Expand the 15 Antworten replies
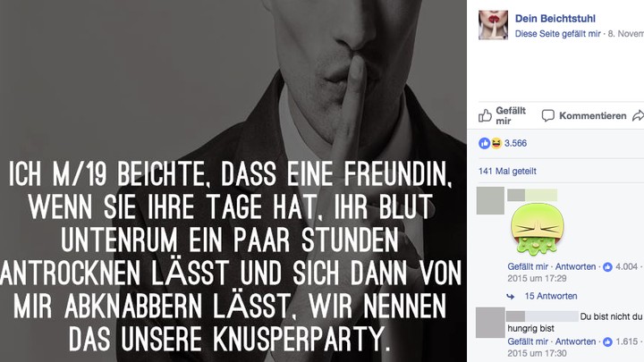644x362 pixels. (551, 296)
